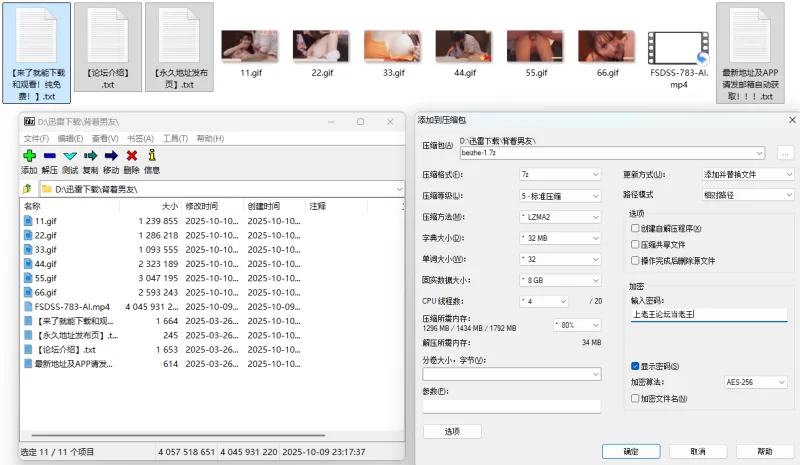This screenshot has height=465, width=800.
Task: Click the 复制 (Copy) toolbar icon
Action: pos(90,156)
